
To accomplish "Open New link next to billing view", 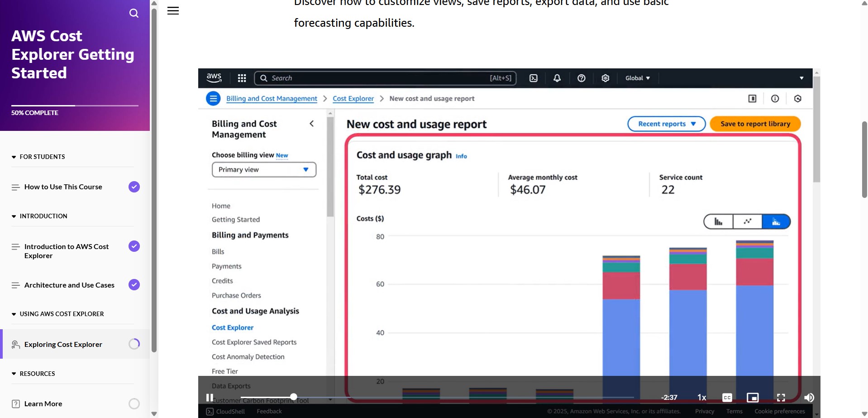I will point(282,155).
